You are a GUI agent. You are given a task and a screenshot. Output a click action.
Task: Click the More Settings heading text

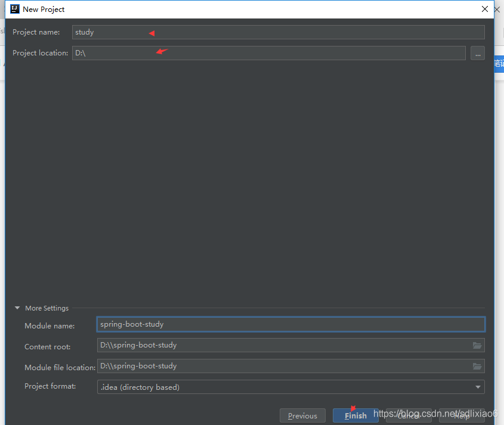pyautogui.click(x=47, y=308)
